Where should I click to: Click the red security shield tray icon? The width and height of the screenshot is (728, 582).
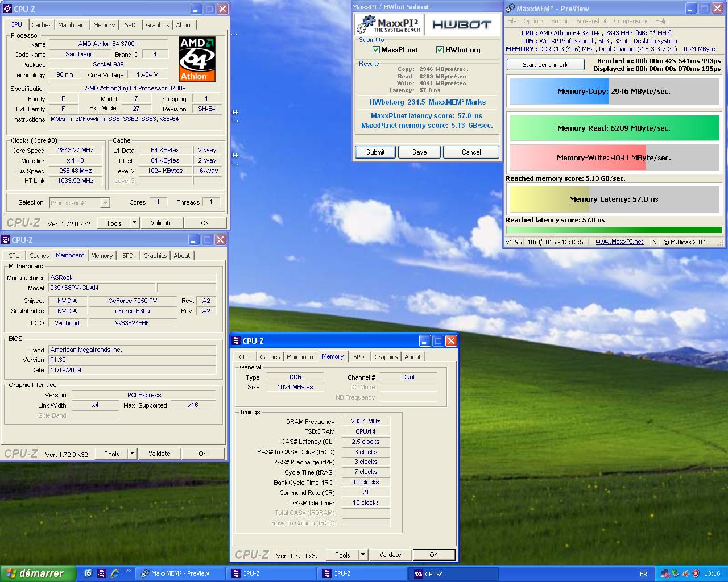point(696,573)
